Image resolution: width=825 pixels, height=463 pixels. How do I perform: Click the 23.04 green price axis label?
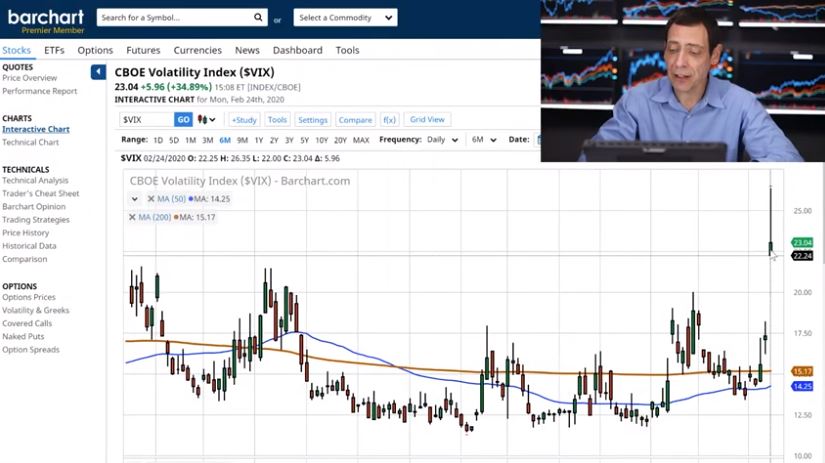[802, 243]
